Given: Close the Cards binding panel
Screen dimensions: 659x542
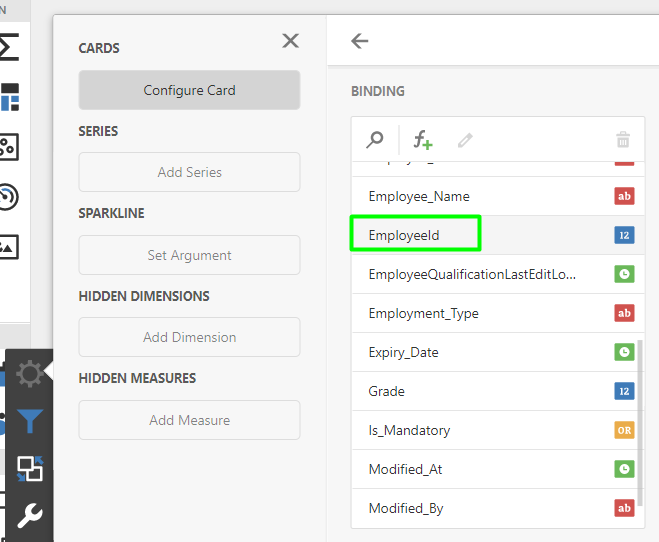Looking at the screenshot, I should click(x=290, y=41).
